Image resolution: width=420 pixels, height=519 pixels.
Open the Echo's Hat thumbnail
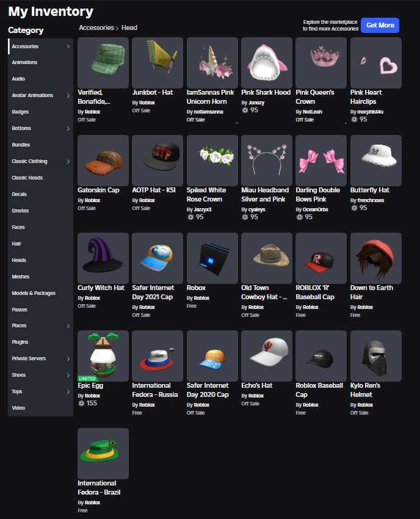point(267,355)
